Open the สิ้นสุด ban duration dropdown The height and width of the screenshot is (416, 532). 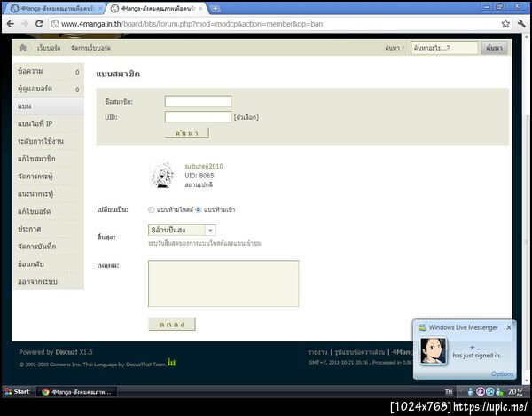182,230
